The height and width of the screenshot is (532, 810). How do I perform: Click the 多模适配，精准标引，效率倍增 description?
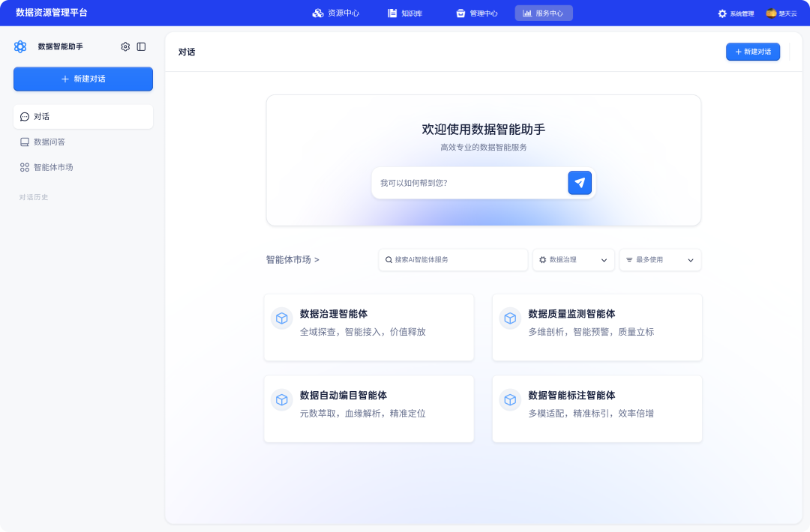591,414
